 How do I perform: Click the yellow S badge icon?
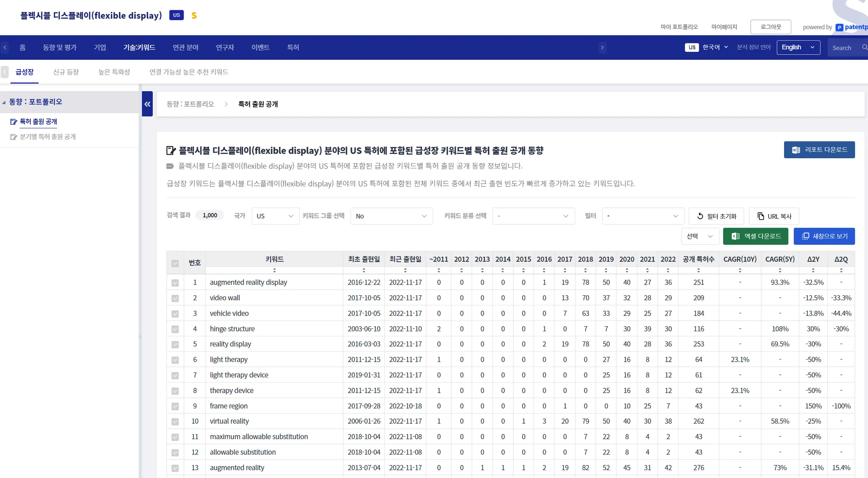194,16
